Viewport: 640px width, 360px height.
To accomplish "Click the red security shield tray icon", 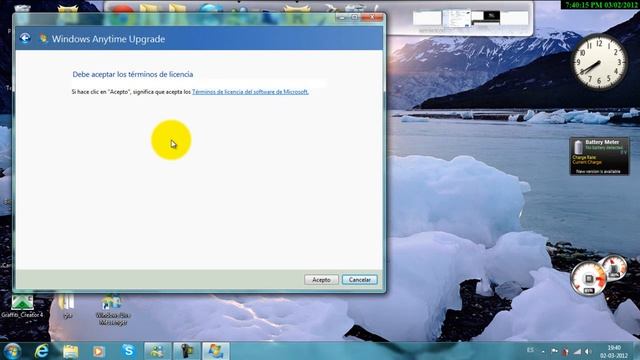I will pos(565,351).
